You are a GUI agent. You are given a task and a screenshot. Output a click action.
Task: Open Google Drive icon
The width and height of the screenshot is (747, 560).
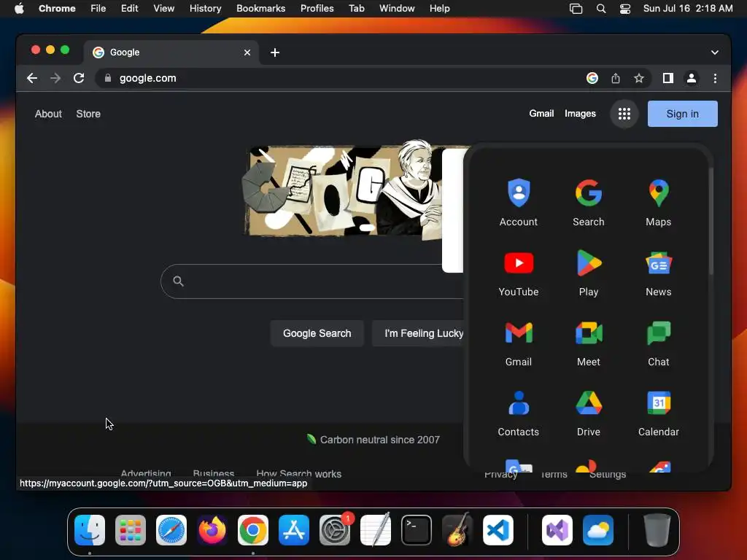[589, 413]
